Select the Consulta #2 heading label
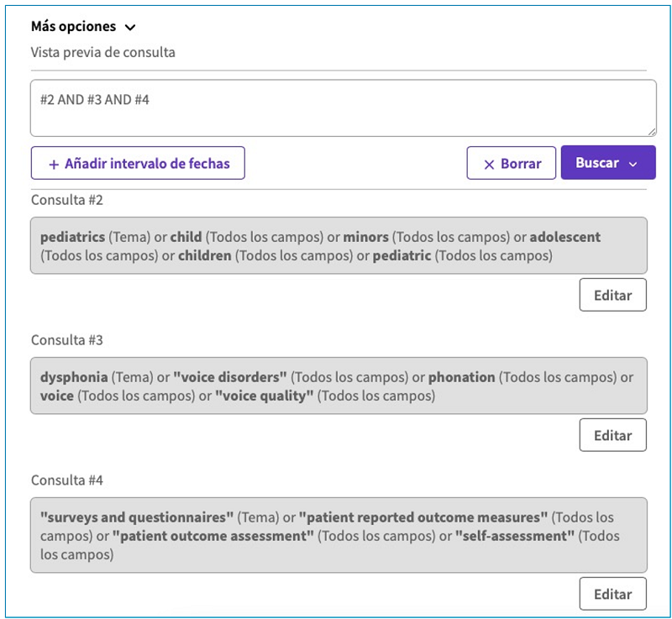Image resolution: width=672 pixels, height=619 pixels. pyautogui.click(x=67, y=200)
